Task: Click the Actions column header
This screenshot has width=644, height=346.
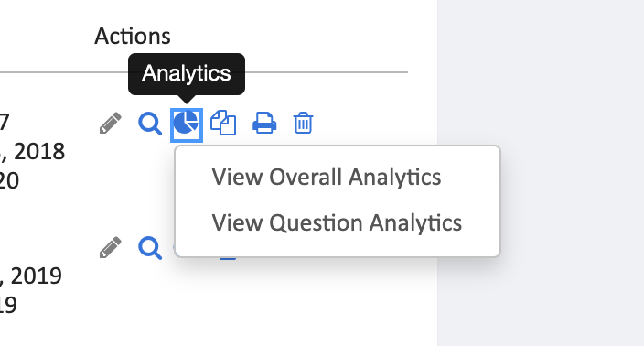Action: tap(133, 37)
